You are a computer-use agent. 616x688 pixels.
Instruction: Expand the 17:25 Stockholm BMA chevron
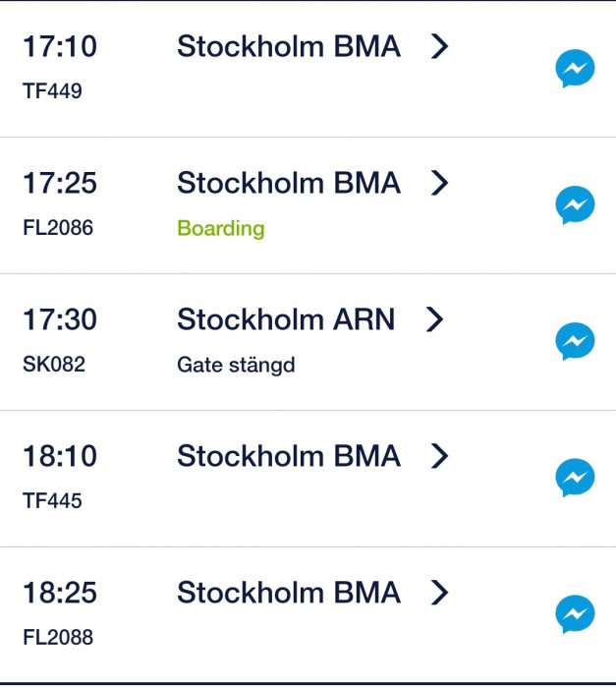pyautogui.click(x=440, y=183)
